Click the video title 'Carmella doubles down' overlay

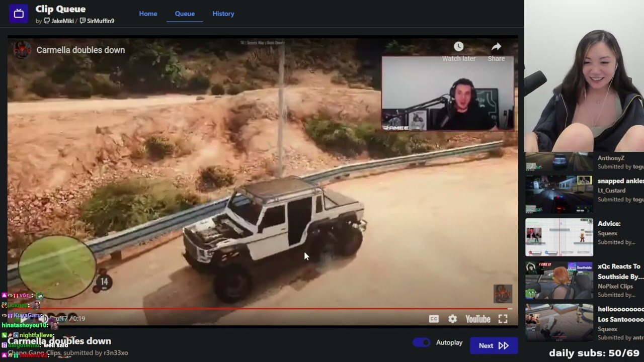[80, 50]
